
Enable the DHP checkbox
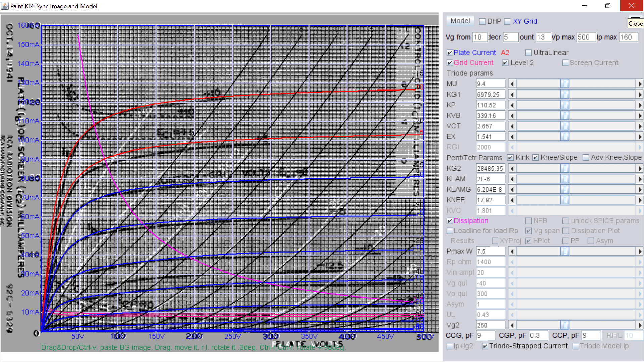pyautogui.click(x=482, y=21)
